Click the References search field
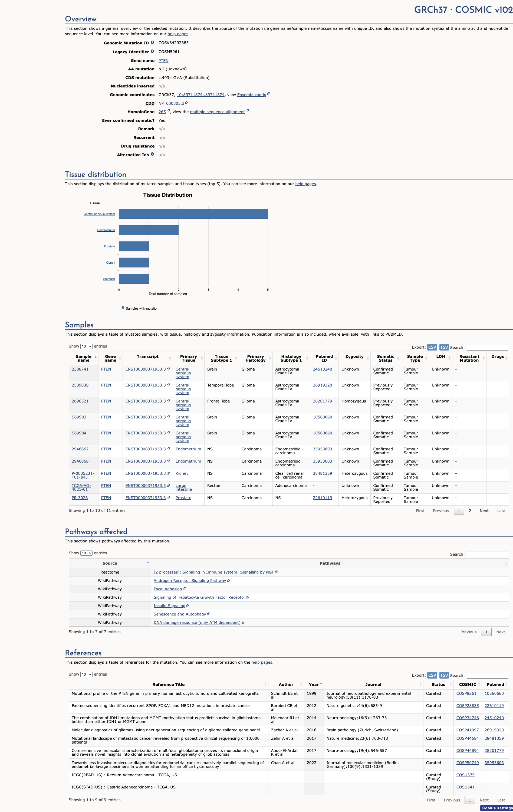 point(487,675)
